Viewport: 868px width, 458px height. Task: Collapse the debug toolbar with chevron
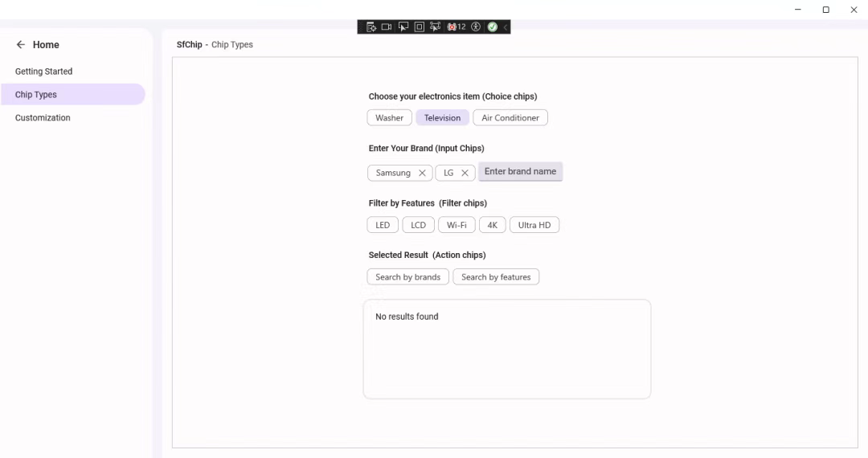tap(506, 27)
